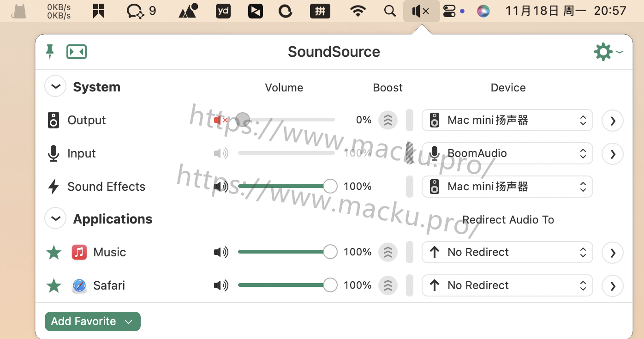Viewport: 644px width, 339px height.
Task: Click the Sound Effects lightning icon
Action: click(54, 187)
